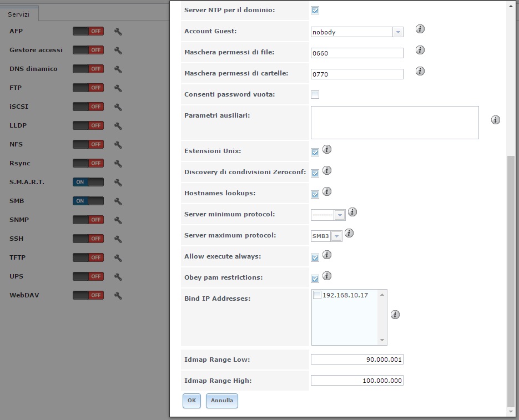
Task: Click the info icon beside Account Guest
Action: (x=420, y=29)
